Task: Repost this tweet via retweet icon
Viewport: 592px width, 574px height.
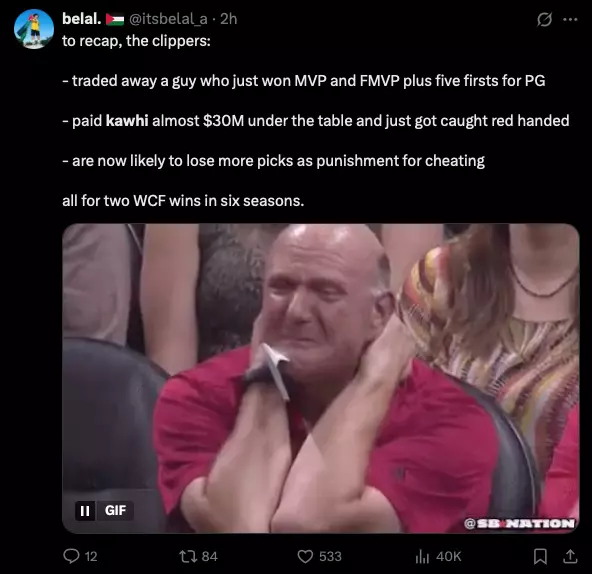Action: (187, 556)
